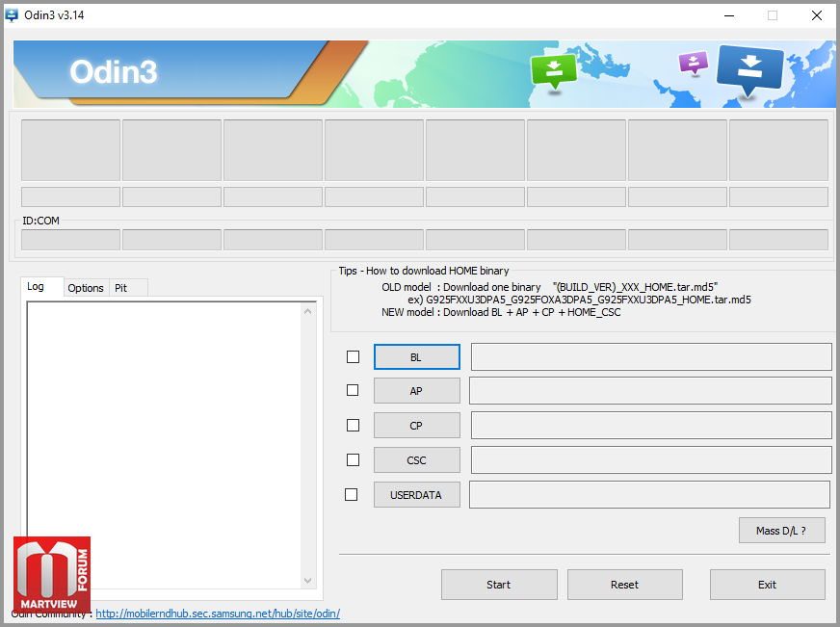Viewport: 840px width, 627px height.
Task: Switch to the Log tab
Action: pos(41,286)
